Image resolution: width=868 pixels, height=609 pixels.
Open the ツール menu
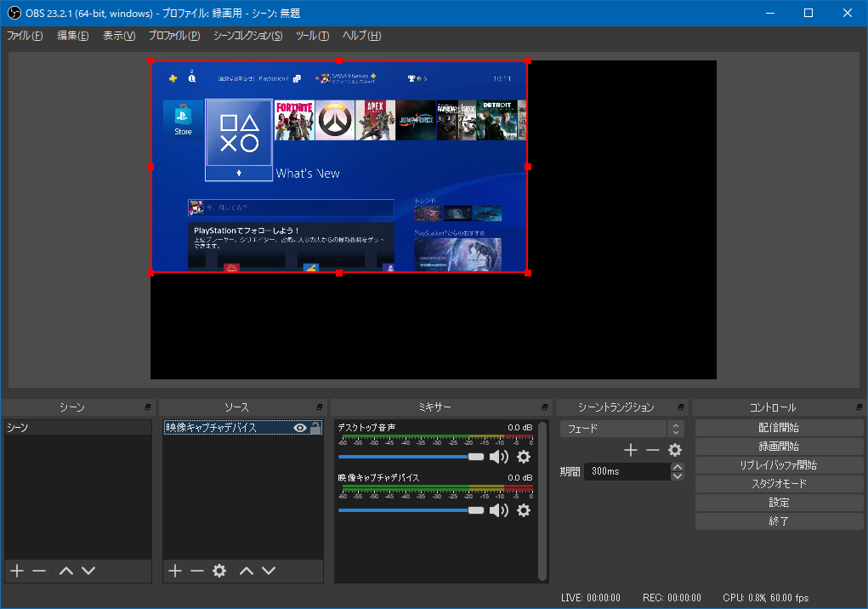(x=313, y=36)
